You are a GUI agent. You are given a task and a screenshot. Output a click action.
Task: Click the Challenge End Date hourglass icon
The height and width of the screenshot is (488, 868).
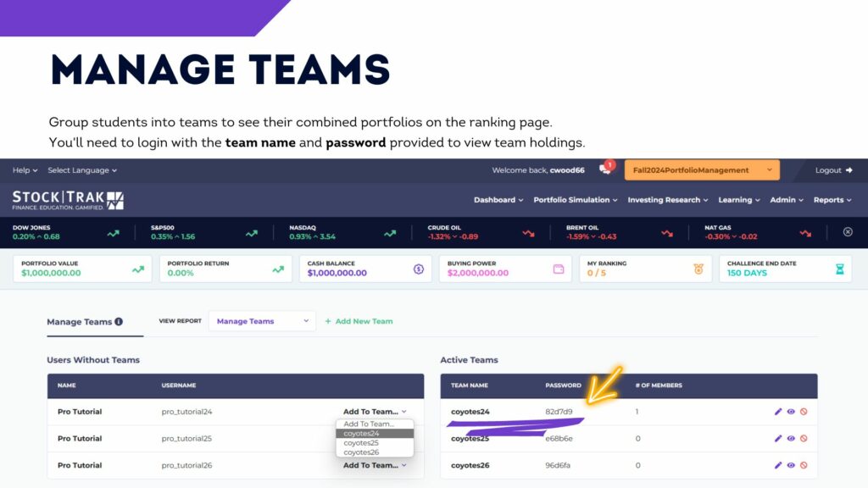click(840, 269)
